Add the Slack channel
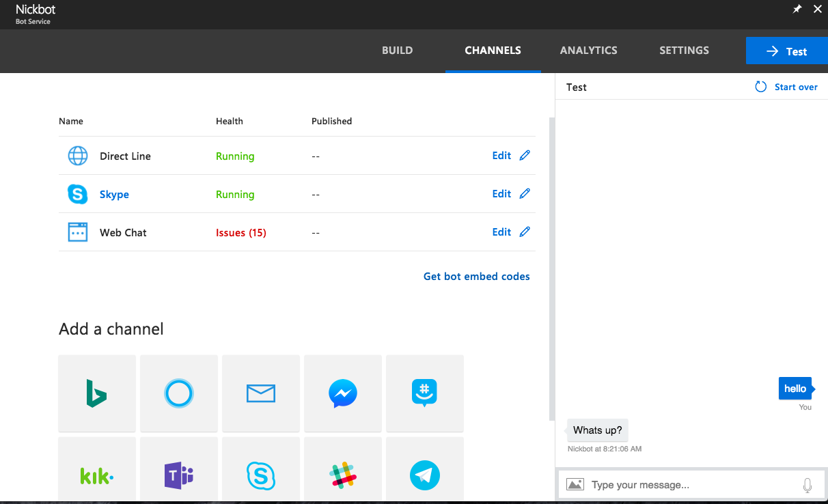Screen dimensions: 828x504 (x=343, y=471)
